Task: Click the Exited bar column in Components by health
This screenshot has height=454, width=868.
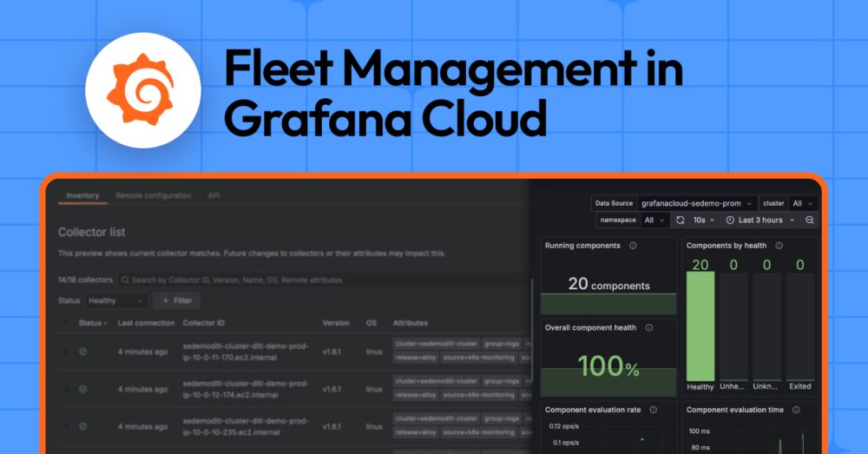Action: [x=800, y=326]
